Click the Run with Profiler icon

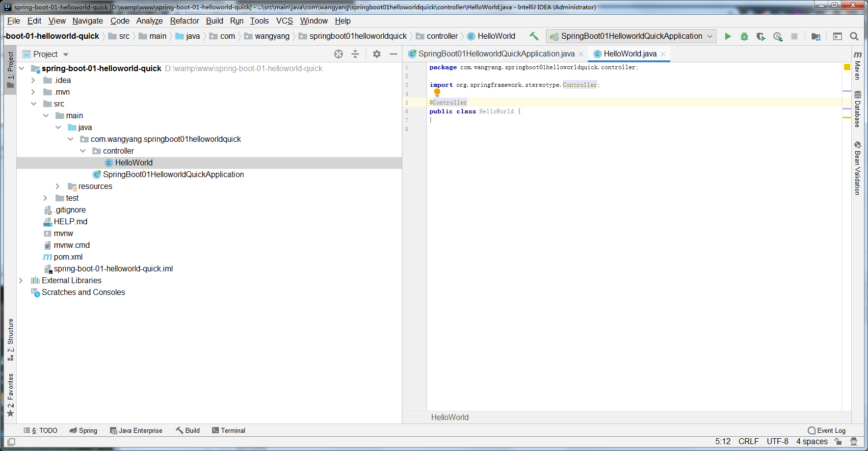click(778, 36)
